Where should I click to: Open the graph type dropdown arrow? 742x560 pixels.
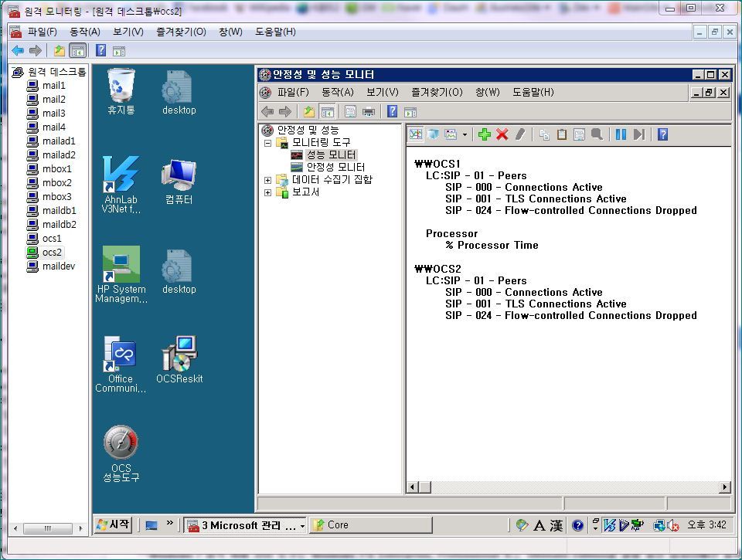click(465, 135)
